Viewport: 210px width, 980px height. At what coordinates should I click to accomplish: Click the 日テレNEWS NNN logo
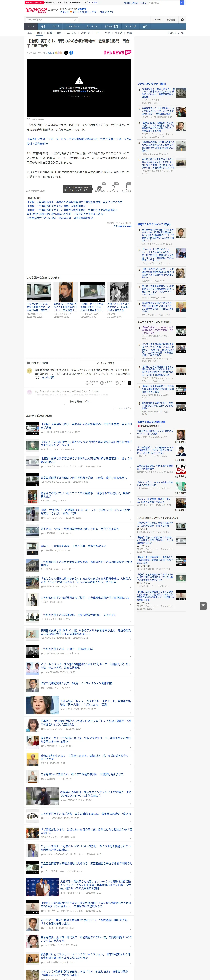tap(117, 52)
